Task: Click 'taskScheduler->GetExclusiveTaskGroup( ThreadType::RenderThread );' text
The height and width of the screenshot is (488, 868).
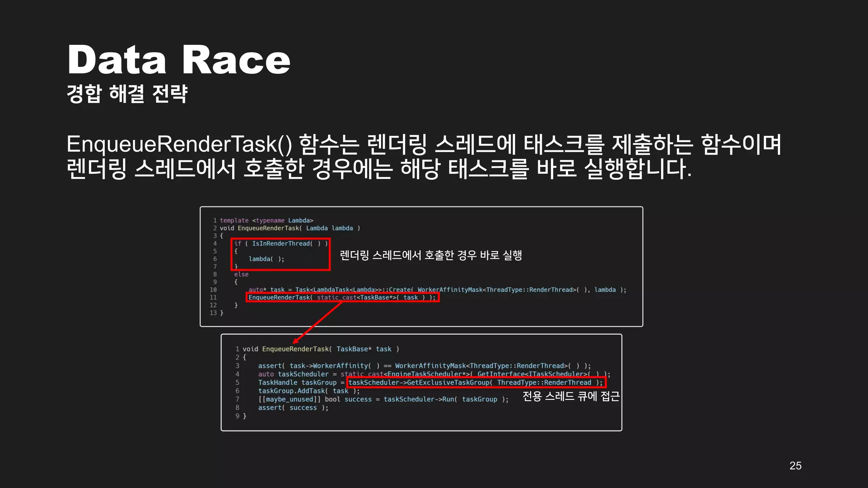Action: coord(476,383)
